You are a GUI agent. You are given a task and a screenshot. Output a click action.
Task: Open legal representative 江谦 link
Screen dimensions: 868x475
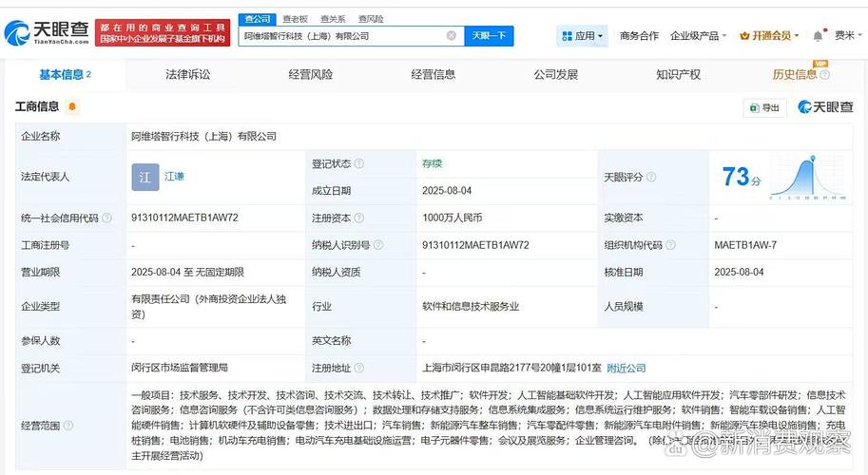[x=174, y=177]
